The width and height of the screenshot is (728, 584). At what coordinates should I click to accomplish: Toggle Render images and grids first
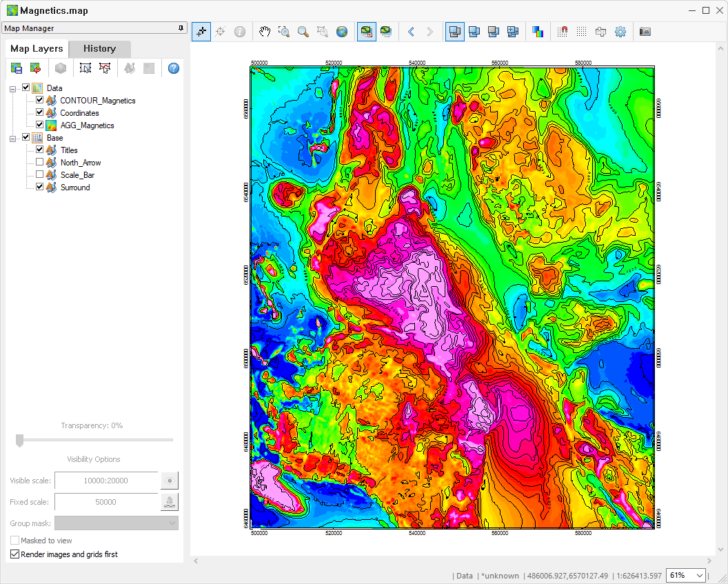pos(15,554)
